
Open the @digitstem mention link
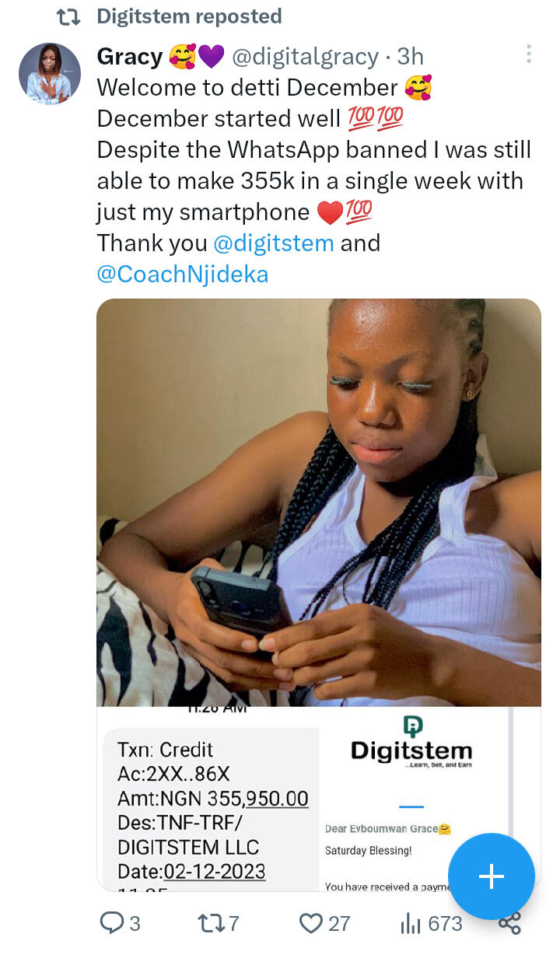click(x=273, y=243)
